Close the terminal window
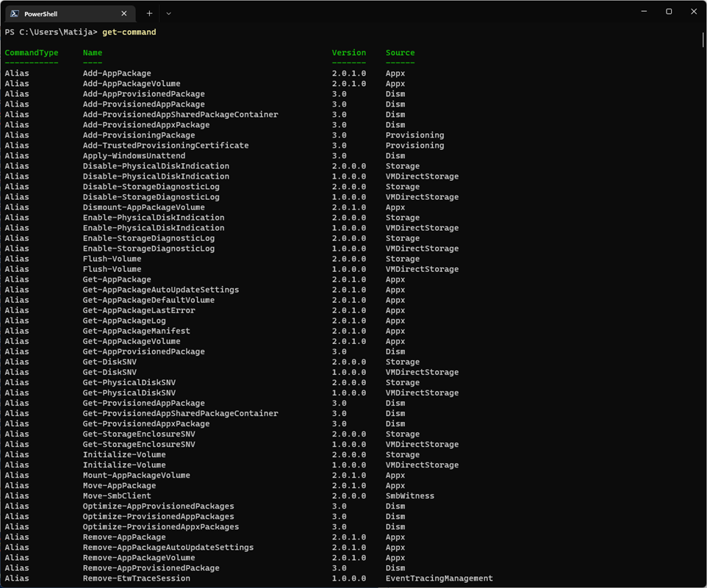Viewport: 707px width, 588px height. [x=694, y=11]
